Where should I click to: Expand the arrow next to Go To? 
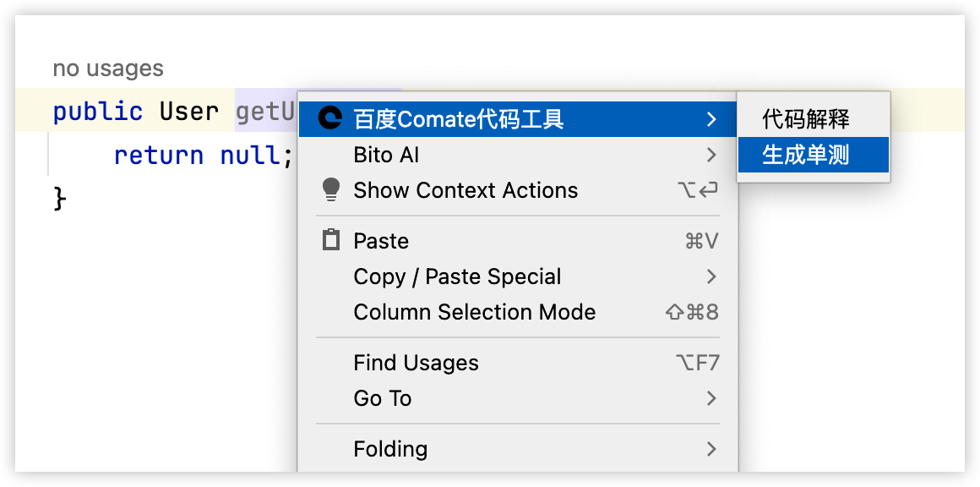(710, 398)
